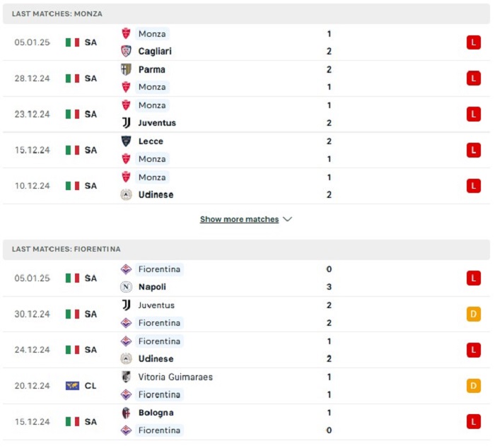Click the Lecce team crest icon
Screen dimensions: 495x448
coord(126,141)
